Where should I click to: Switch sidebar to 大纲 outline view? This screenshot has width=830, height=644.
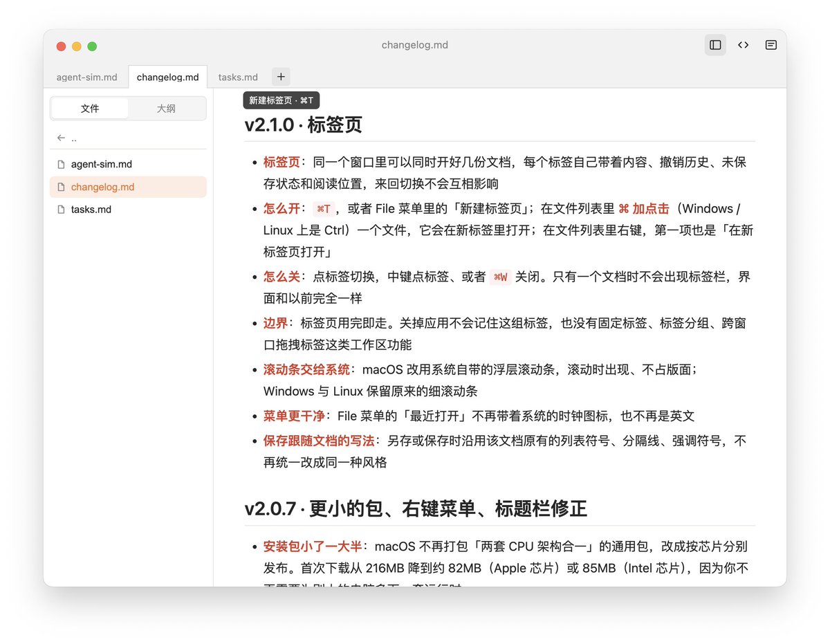point(166,109)
